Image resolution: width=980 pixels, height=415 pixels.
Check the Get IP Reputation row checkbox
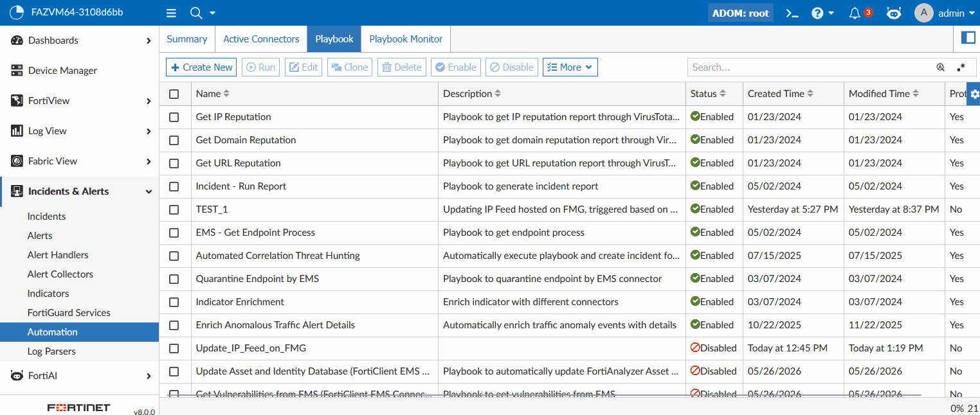[x=174, y=117]
